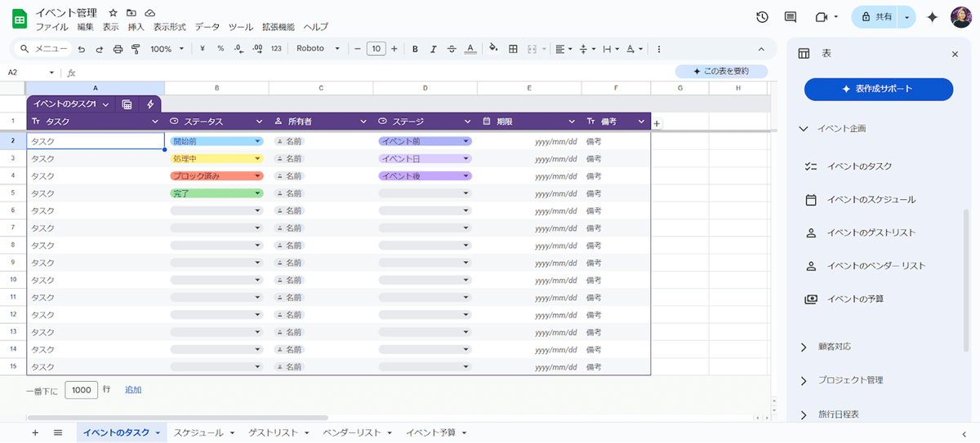
Task: Open the comments icon
Action: 791,17
